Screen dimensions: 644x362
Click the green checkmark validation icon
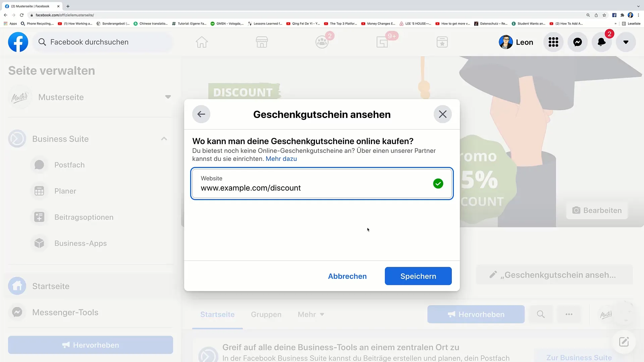(x=438, y=183)
